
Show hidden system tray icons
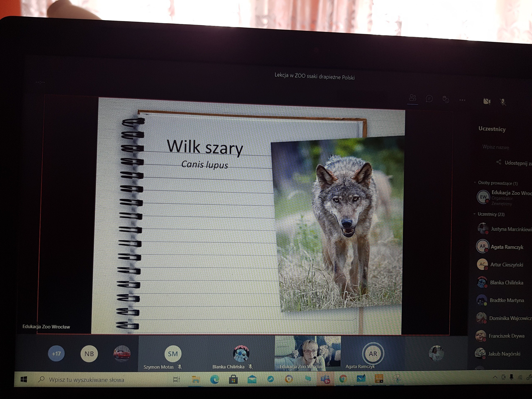pos(495,377)
